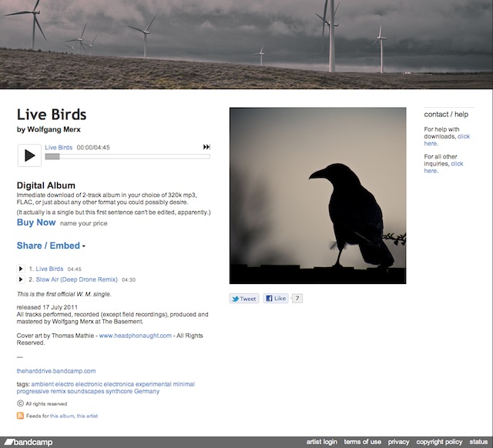The height and width of the screenshot is (448, 493).
Task: Open Slow Air (Deep Drone Remix) track link
Action: pos(76,279)
